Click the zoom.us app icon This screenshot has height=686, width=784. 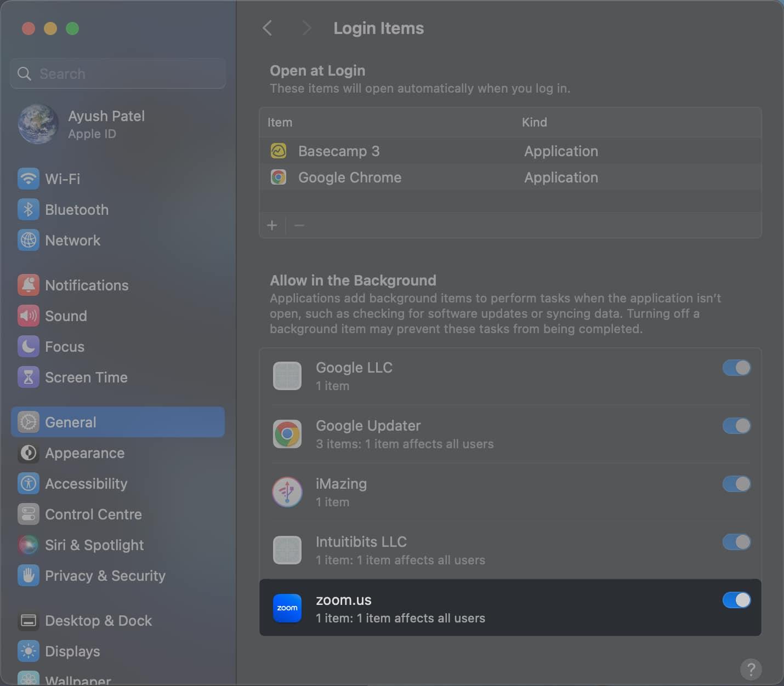(x=287, y=608)
